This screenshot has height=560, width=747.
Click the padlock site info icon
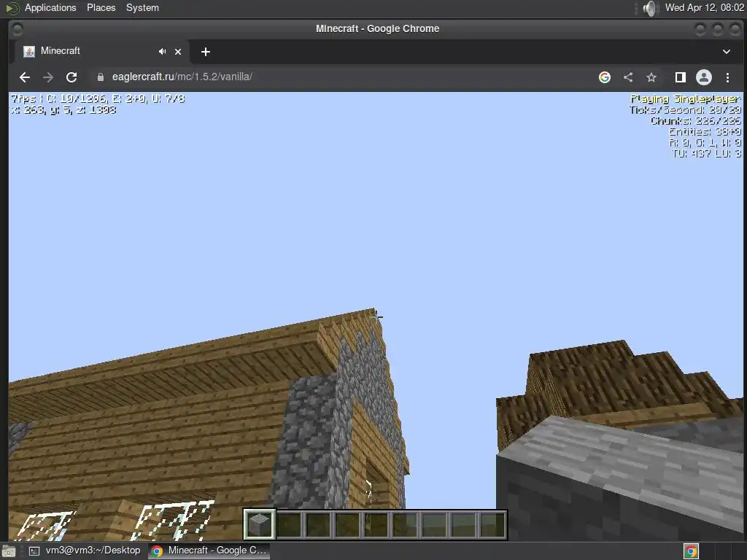tap(101, 77)
